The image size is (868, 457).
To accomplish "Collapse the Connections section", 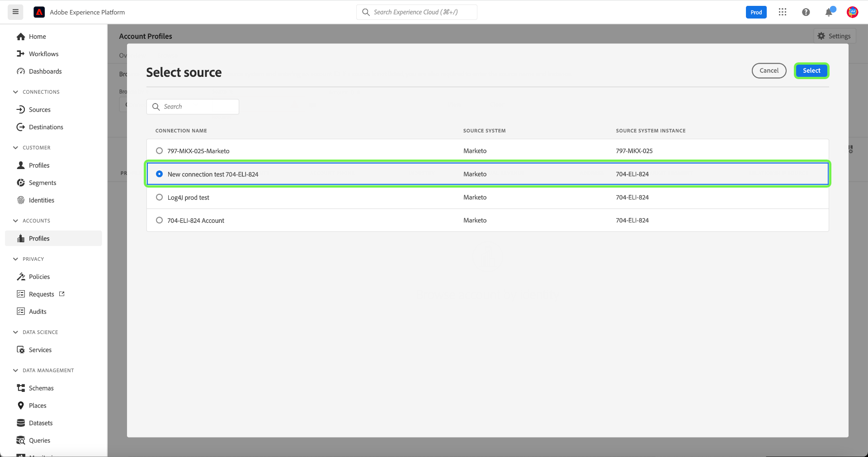I will [15, 92].
